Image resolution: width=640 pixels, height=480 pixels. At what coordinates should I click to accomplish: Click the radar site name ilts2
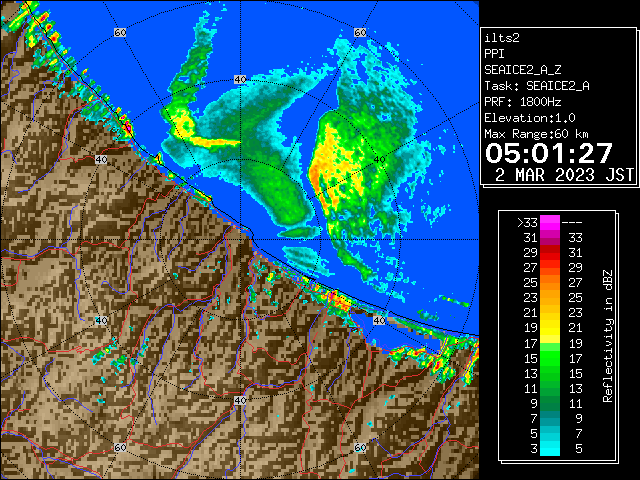click(x=502, y=38)
